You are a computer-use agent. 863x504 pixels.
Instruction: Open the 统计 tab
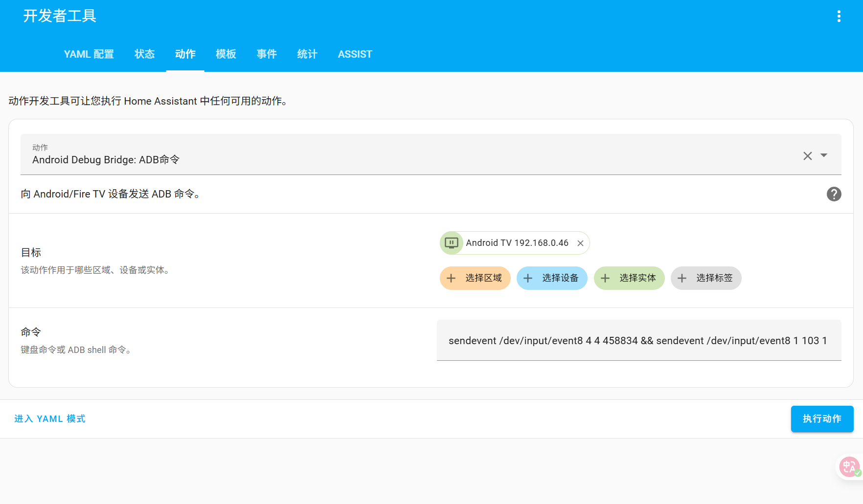coord(307,54)
